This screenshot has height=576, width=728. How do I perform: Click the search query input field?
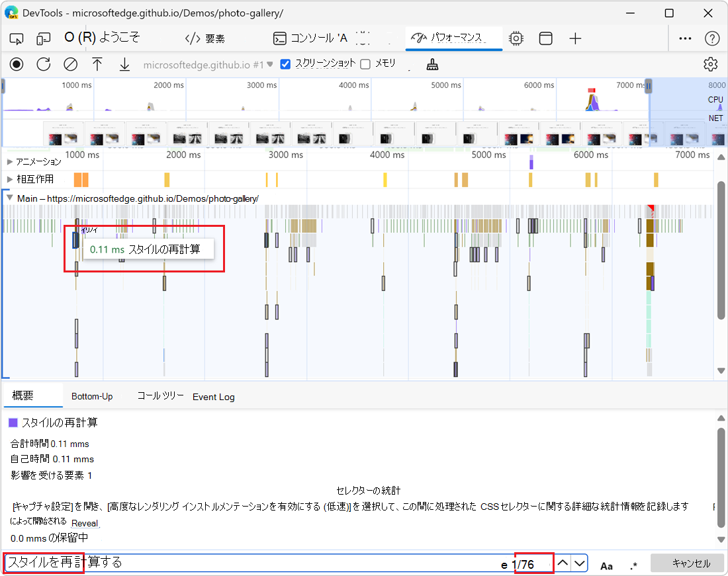click(265, 563)
